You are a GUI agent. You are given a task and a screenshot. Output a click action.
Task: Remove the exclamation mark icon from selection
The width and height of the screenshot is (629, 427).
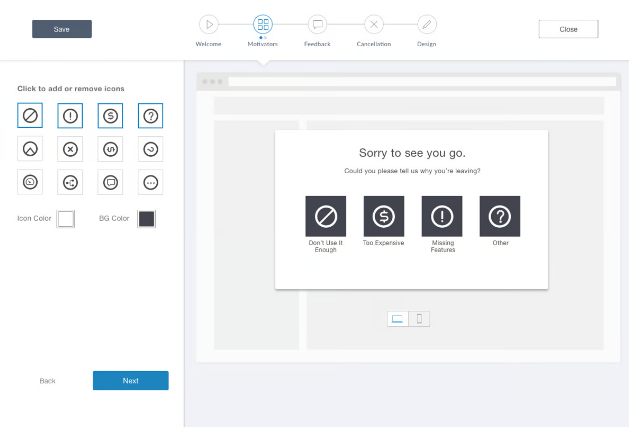[70, 116]
